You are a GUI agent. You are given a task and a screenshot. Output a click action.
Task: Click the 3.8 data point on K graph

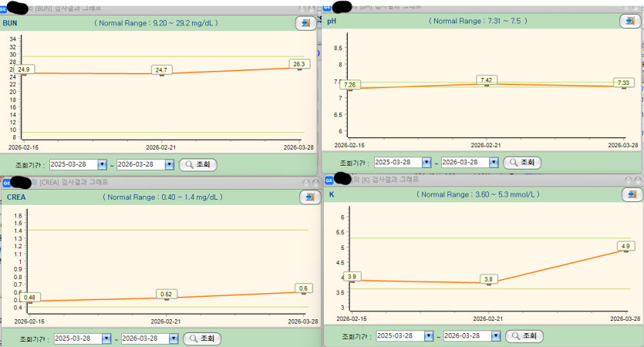coord(488,279)
